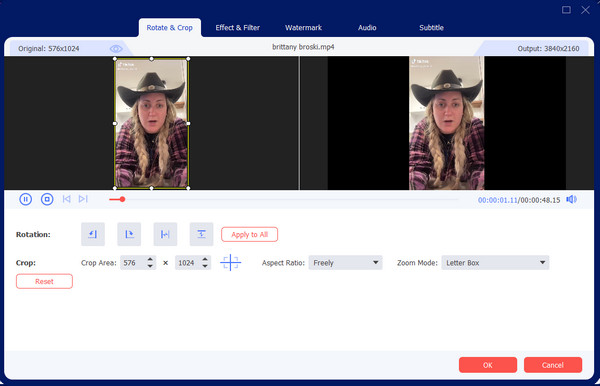This screenshot has width=600, height=386.
Task: Expand the Zoom Mode dropdown
Action: point(495,263)
